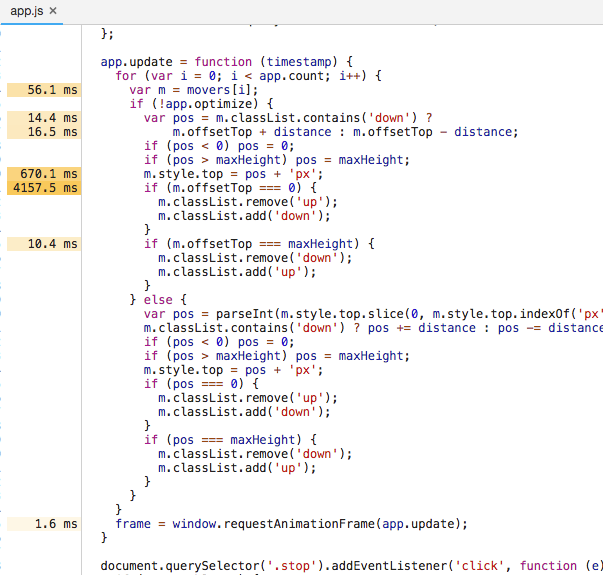Click the 1.6 ms gutter marker

[44, 524]
